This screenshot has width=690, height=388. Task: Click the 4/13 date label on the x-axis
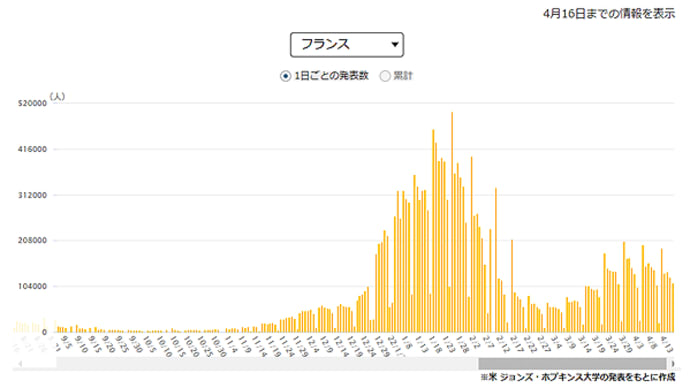[x=667, y=343]
